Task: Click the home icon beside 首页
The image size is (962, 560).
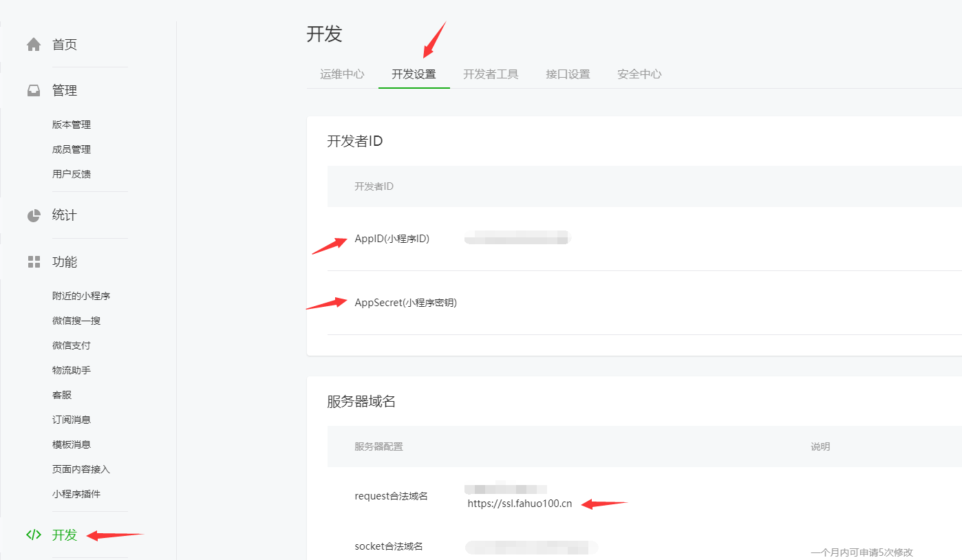Action: 33,45
